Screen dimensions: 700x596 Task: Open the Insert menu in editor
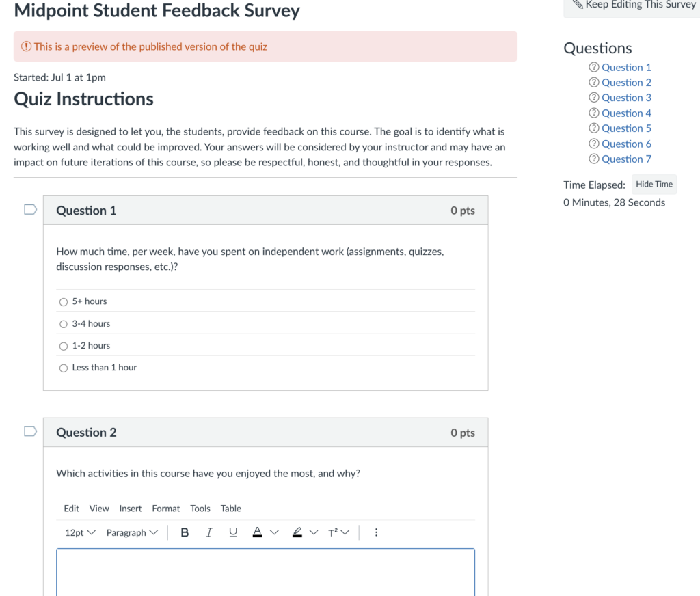(x=131, y=509)
